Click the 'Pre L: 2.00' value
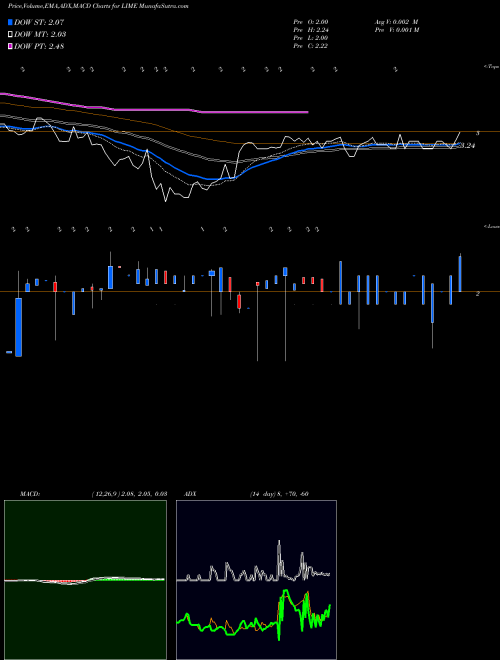500x660 pixels. (311, 38)
